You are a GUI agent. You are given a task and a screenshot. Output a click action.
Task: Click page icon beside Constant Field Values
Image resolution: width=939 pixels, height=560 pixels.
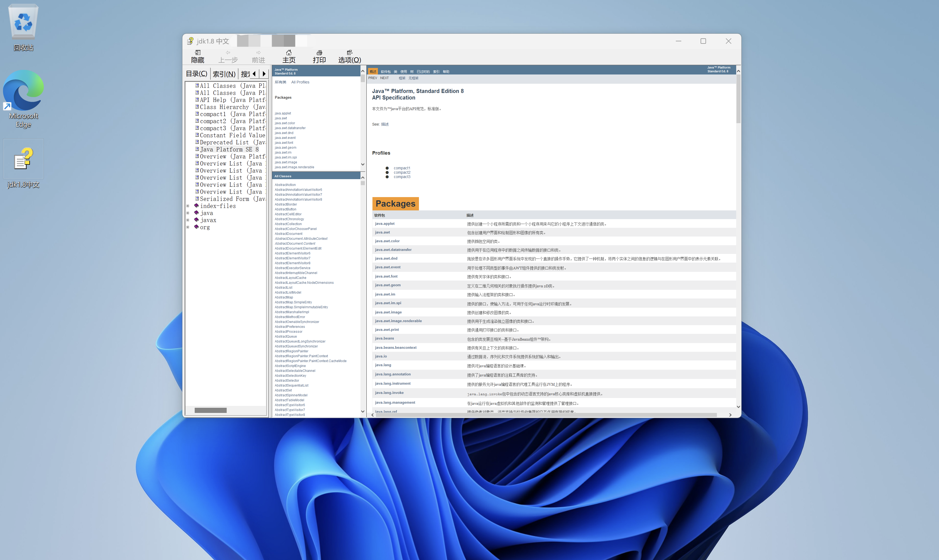pyautogui.click(x=197, y=135)
